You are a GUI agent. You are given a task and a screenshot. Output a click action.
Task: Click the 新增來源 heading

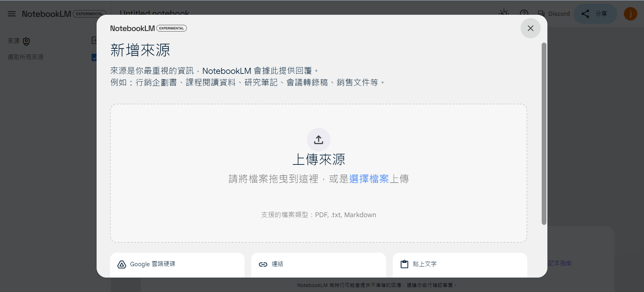pos(140,50)
